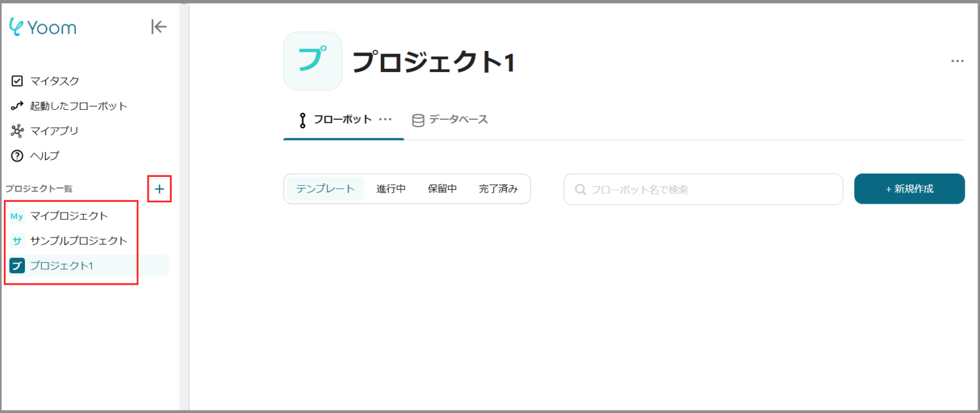Click the フローボット名で検索 search field
This screenshot has width=980, height=413.
click(702, 189)
